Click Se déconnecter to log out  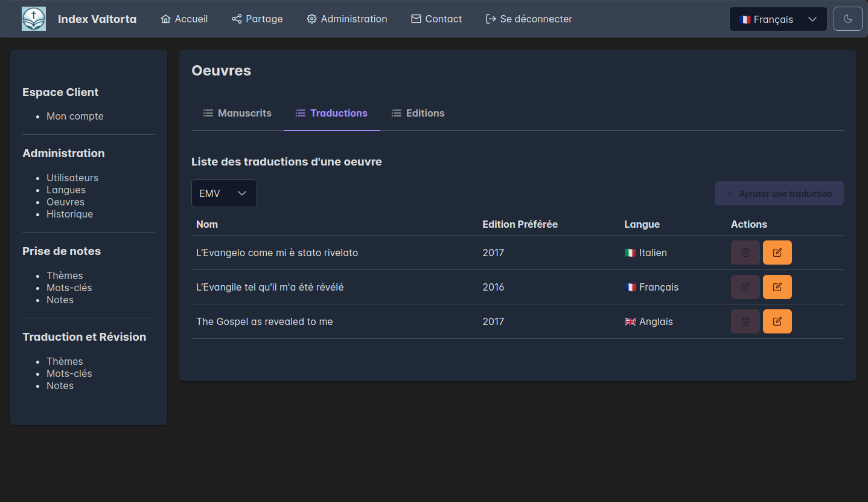click(529, 19)
